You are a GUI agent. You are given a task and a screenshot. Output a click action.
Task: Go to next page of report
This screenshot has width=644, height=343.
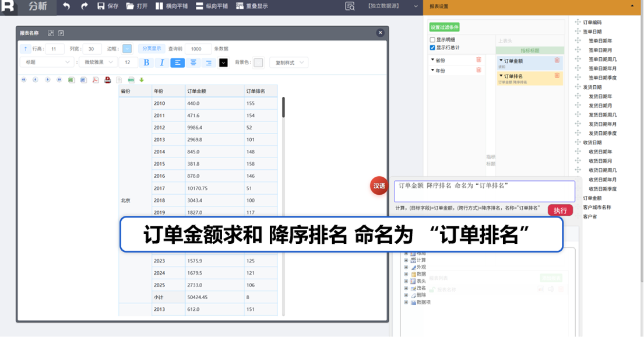pos(48,80)
